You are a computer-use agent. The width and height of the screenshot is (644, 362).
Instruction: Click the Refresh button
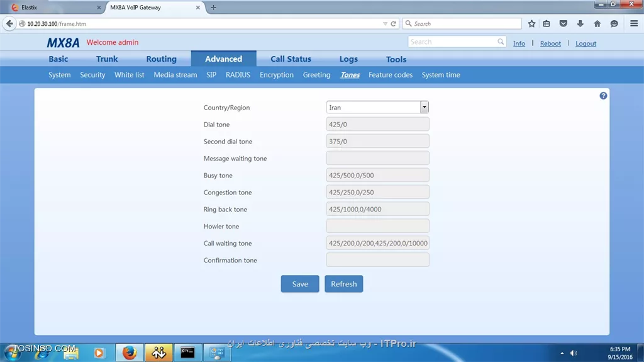[x=344, y=284]
